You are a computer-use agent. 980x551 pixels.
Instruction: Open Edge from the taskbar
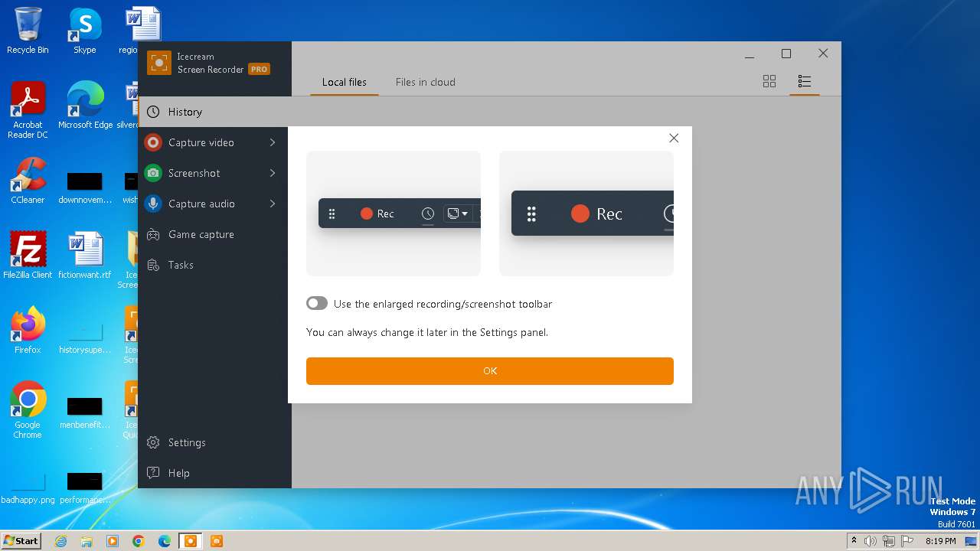coord(165,541)
